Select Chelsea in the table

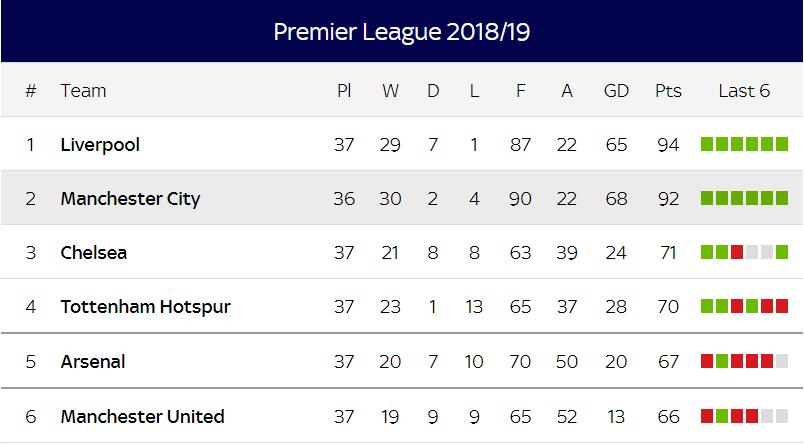93,253
